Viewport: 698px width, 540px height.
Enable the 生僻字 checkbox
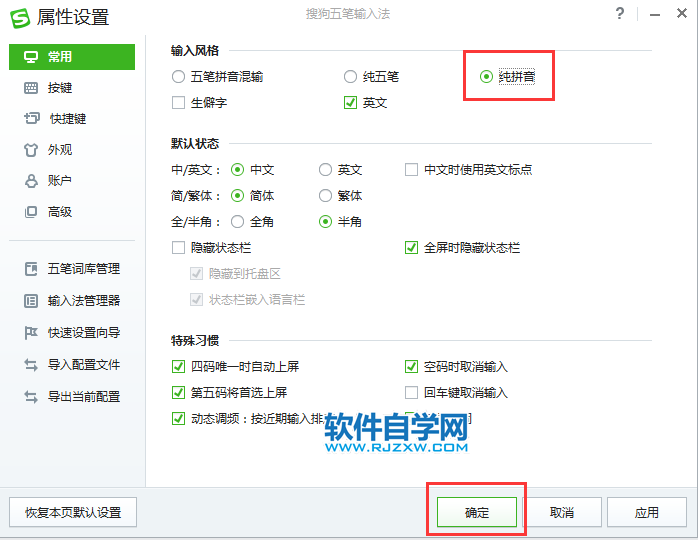tap(178, 103)
